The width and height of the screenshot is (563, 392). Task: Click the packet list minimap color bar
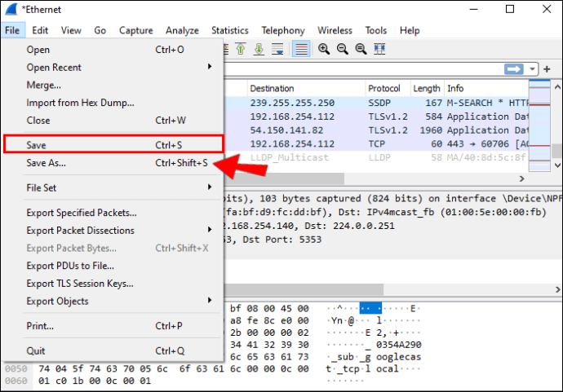tap(539, 126)
